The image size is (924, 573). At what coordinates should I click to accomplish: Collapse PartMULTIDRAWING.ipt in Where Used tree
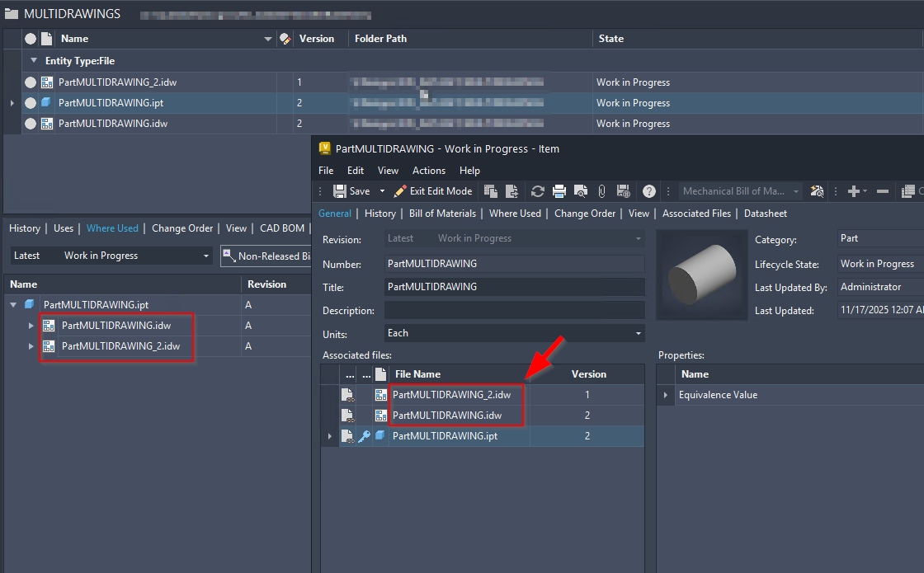[x=13, y=305]
